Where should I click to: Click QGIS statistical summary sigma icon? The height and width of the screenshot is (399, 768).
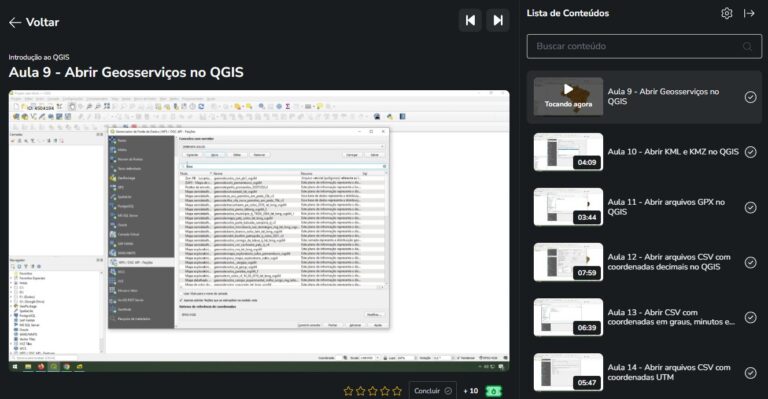click(x=288, y=106)
